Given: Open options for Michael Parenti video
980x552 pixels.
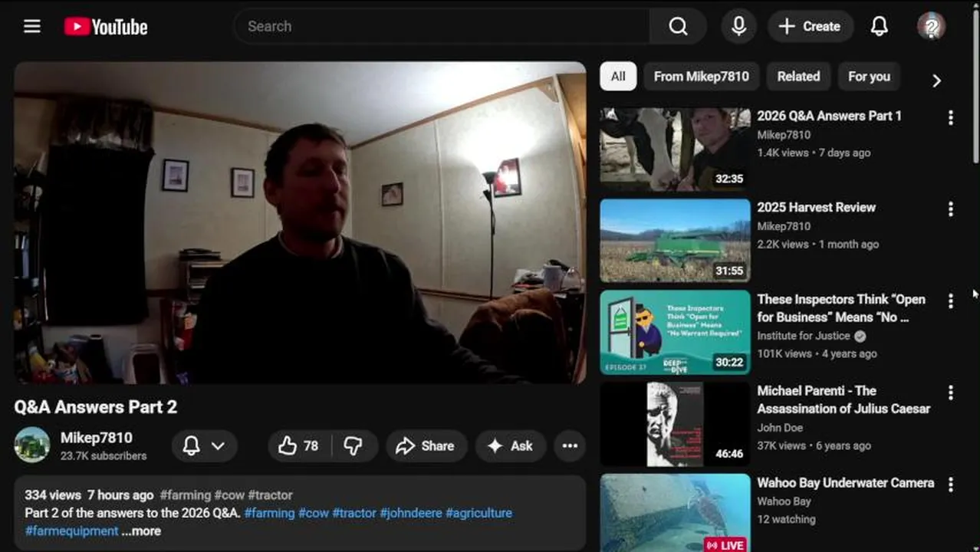Looking at the screenshot, I should [x=951, y=393].
